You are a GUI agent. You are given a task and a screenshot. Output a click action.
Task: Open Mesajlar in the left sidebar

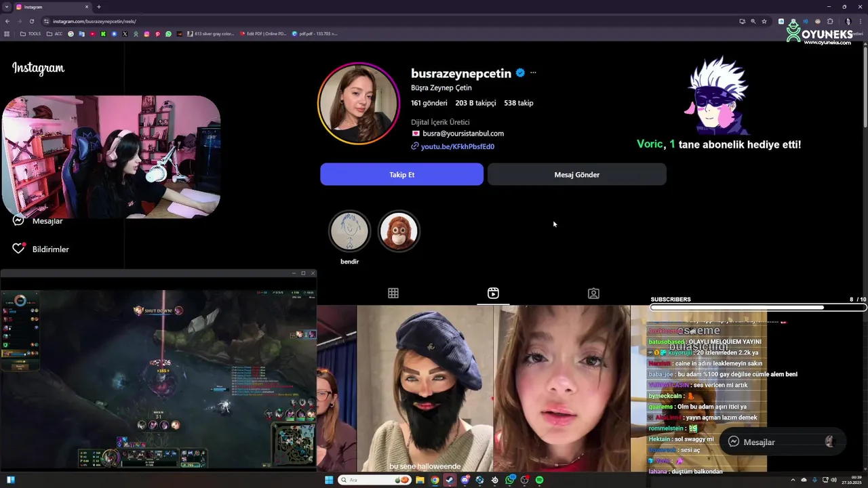click(x=38, y=221)
